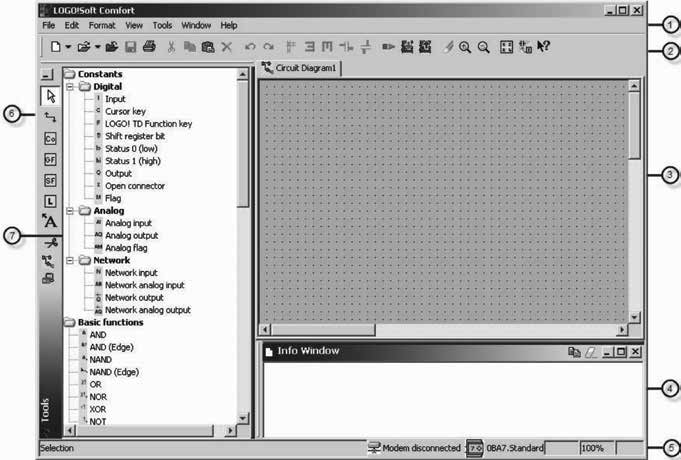
Task: Collapse the Digital folder
Action: [70, 87]
